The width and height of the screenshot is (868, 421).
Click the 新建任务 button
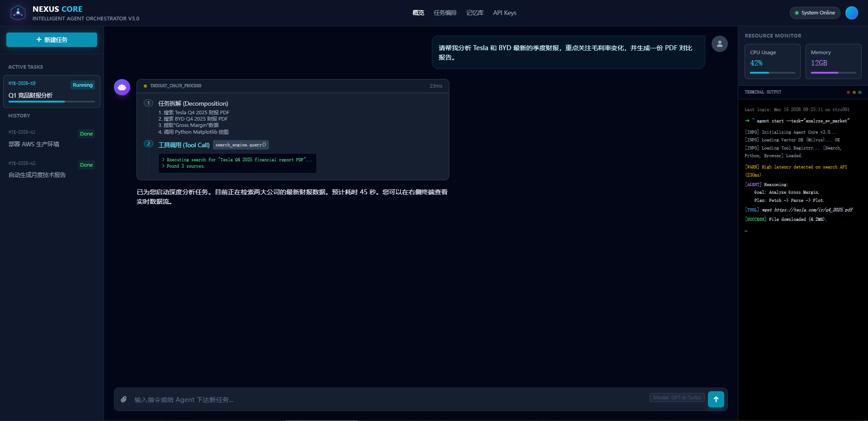52,39
